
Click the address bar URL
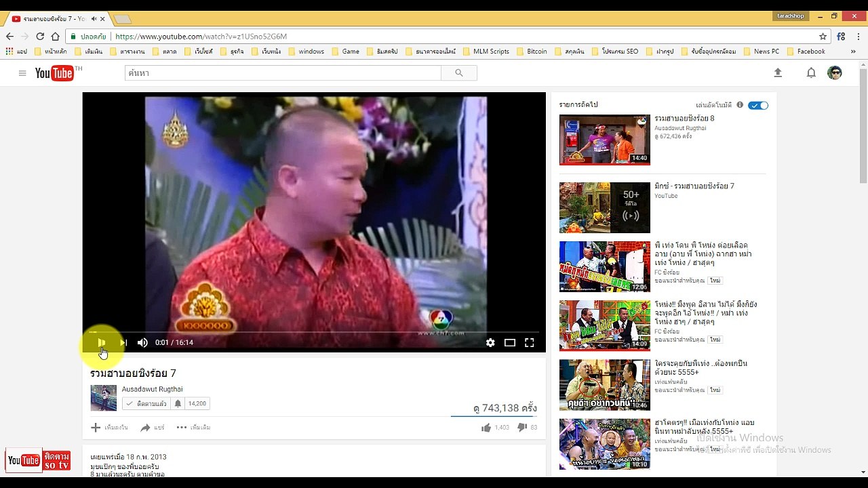201,37
